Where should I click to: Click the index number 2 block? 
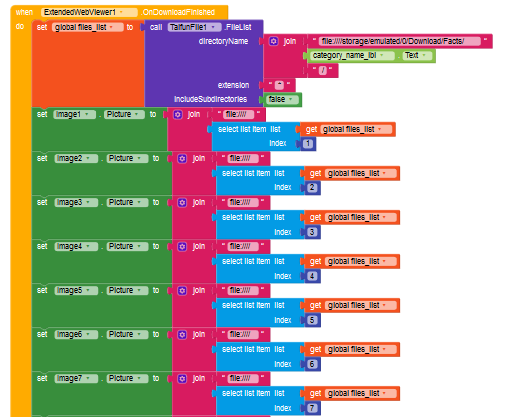coord(312,188)
